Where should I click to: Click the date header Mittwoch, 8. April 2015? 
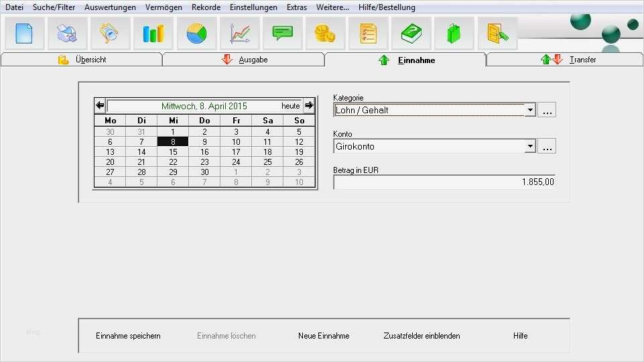[204, 106]
